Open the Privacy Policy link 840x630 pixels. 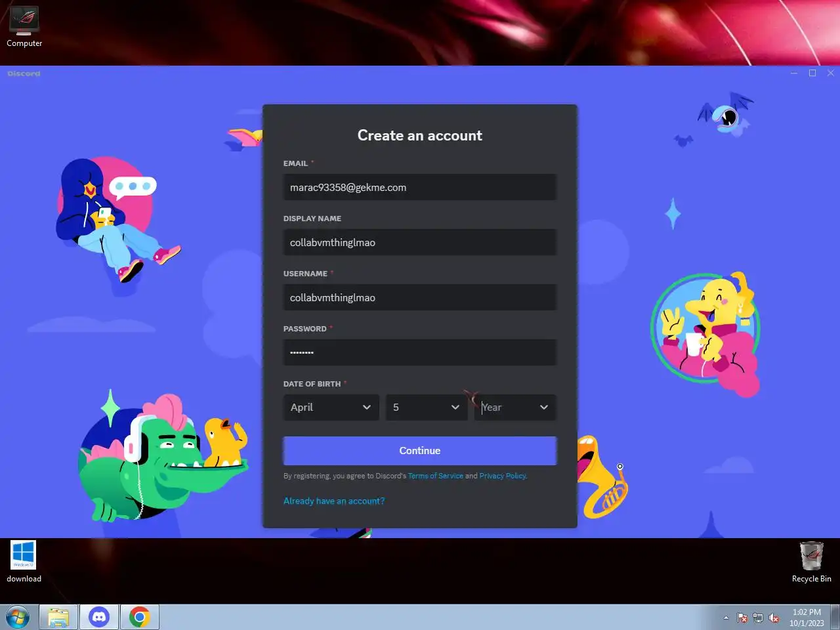point(503,476)
